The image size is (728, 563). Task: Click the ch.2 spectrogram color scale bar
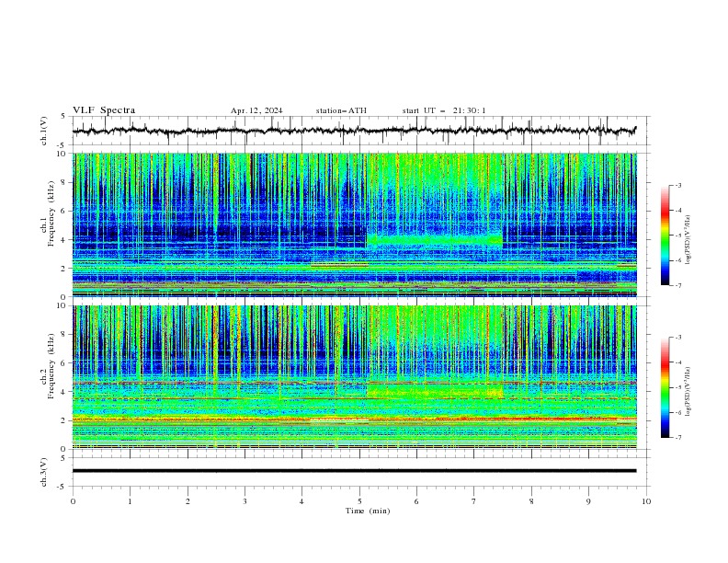tap(665, 387)
